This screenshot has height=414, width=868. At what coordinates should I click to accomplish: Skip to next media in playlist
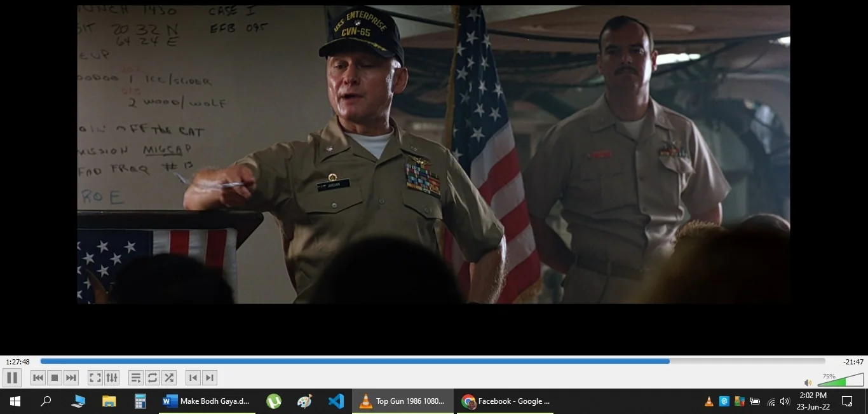point(71,378)
